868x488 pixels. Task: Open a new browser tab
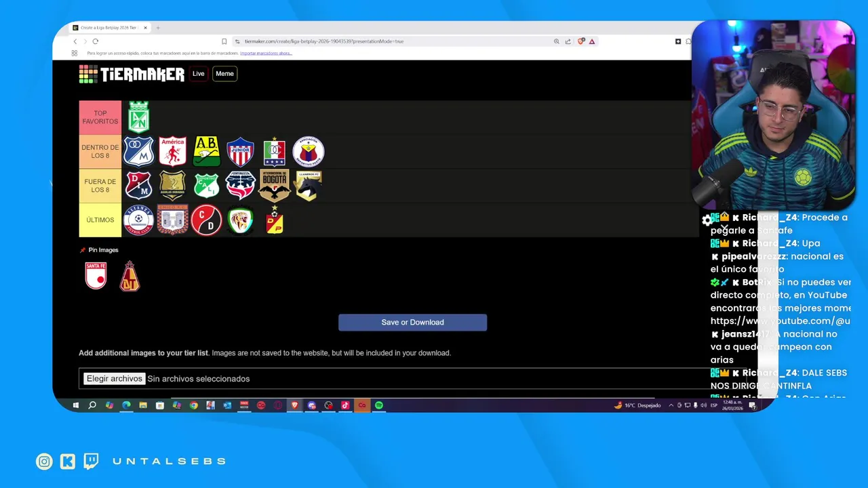pos(158,28)
